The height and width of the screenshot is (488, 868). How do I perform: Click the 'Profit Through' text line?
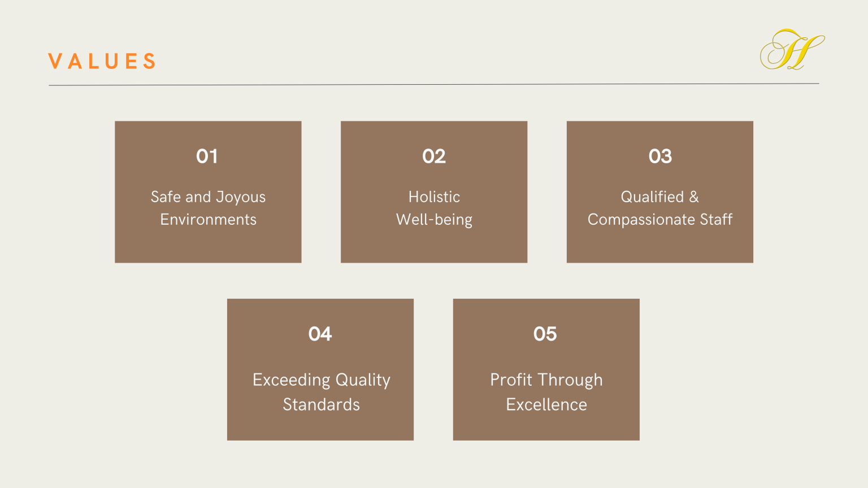click(546, 380)
